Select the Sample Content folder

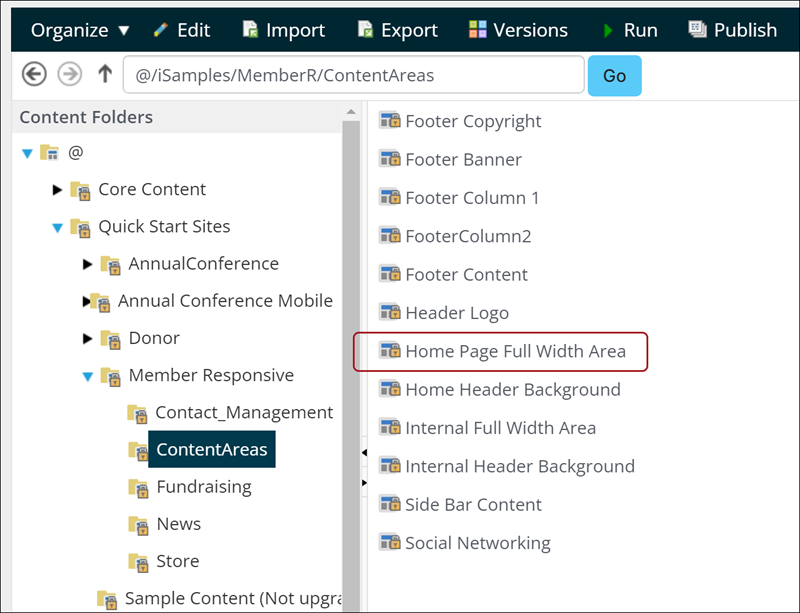coord(233,598)
